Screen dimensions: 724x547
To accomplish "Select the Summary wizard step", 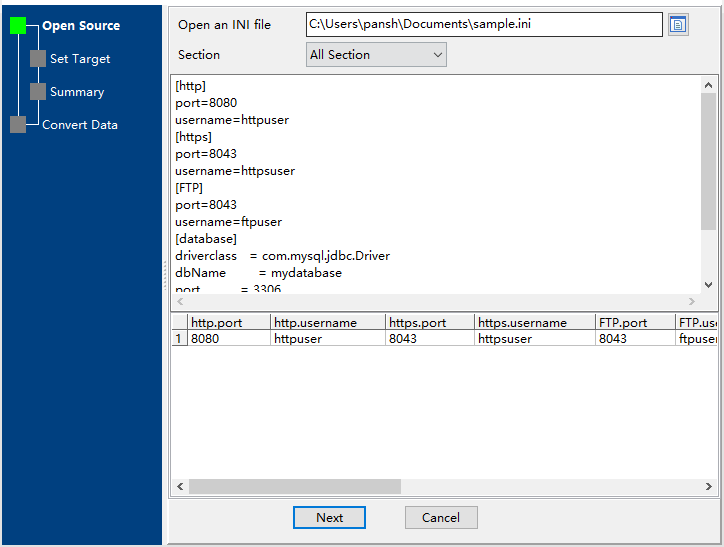I will coord(77,92).
